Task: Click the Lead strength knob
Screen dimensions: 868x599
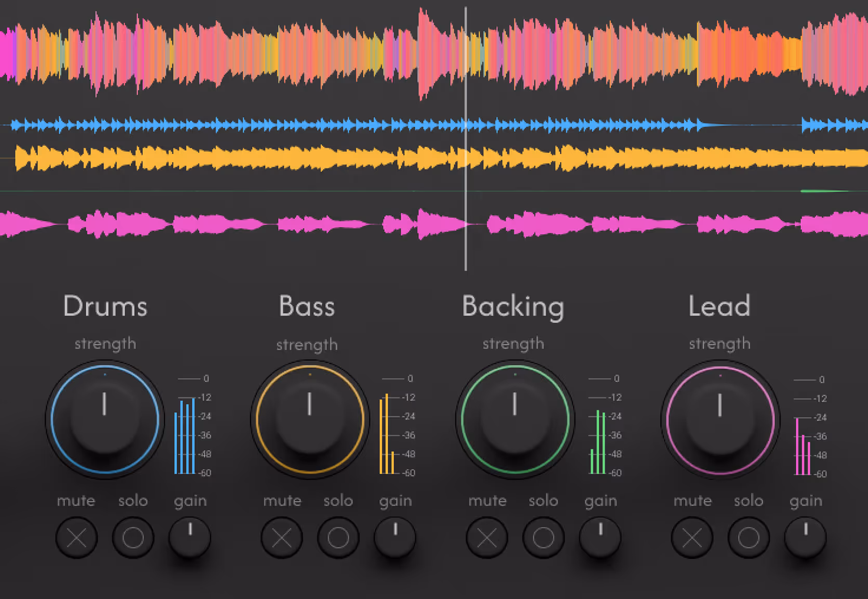Action: pos(720,419)
